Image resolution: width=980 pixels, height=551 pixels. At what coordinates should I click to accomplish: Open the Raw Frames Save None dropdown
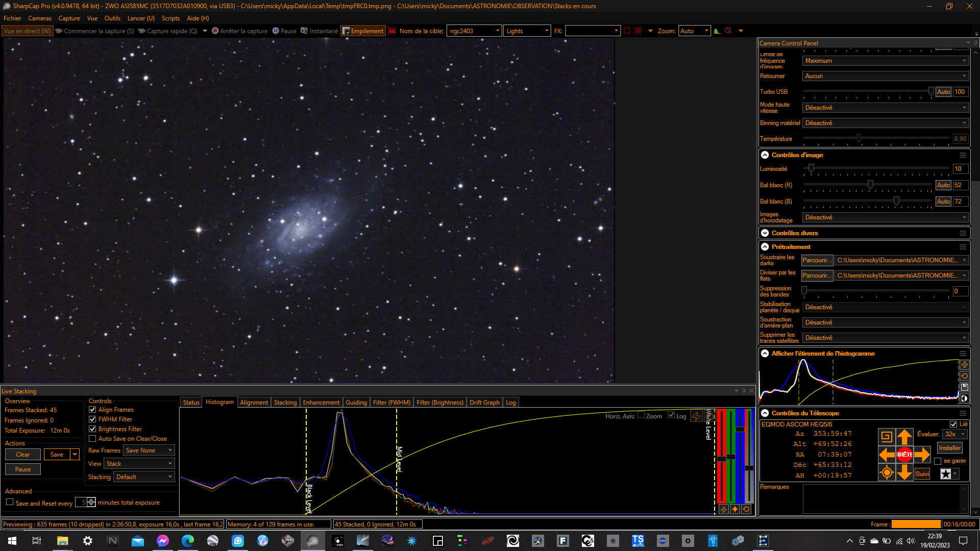(149, 450)
